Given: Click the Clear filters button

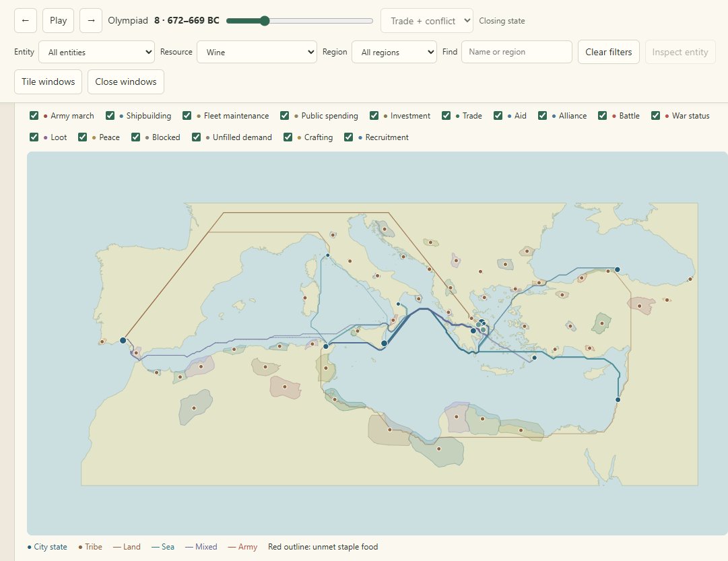Looking at the screenshot, I should [x=609, y=52].
